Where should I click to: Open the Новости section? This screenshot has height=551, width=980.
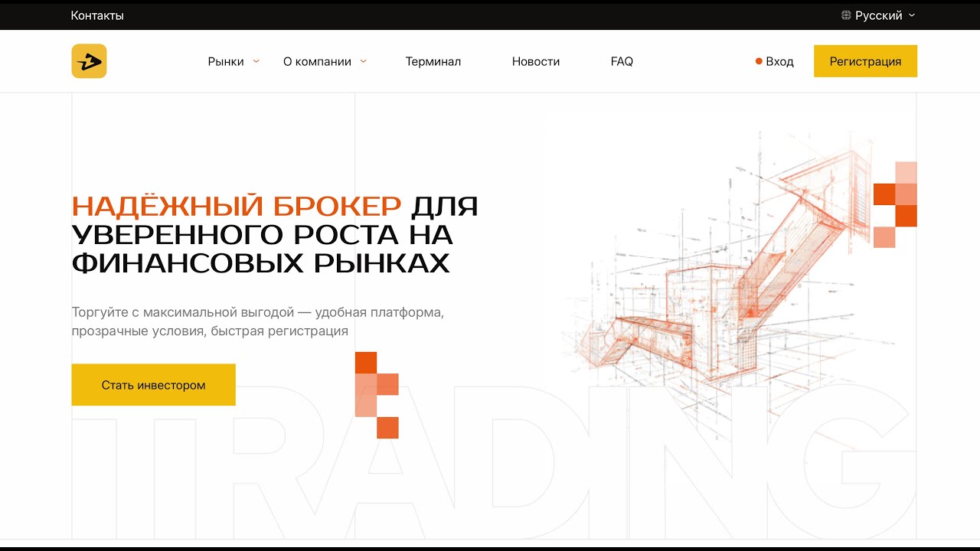[536, 62]
